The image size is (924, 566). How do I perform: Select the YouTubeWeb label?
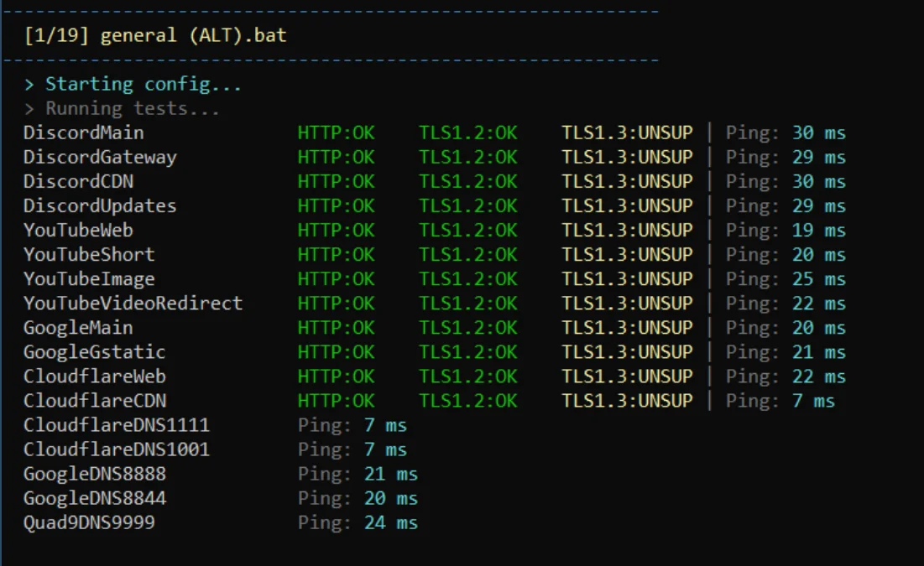(x=78, y=231)
